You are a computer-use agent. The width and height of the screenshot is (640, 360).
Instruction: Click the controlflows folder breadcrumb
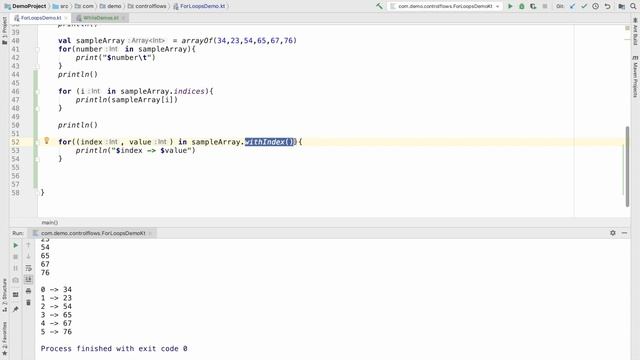tap(147, 6)
